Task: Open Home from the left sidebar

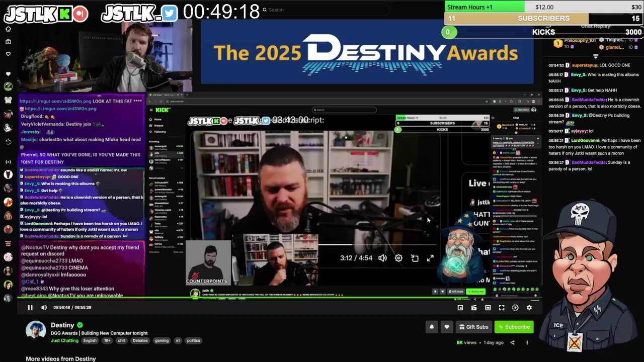Action: 8,29
